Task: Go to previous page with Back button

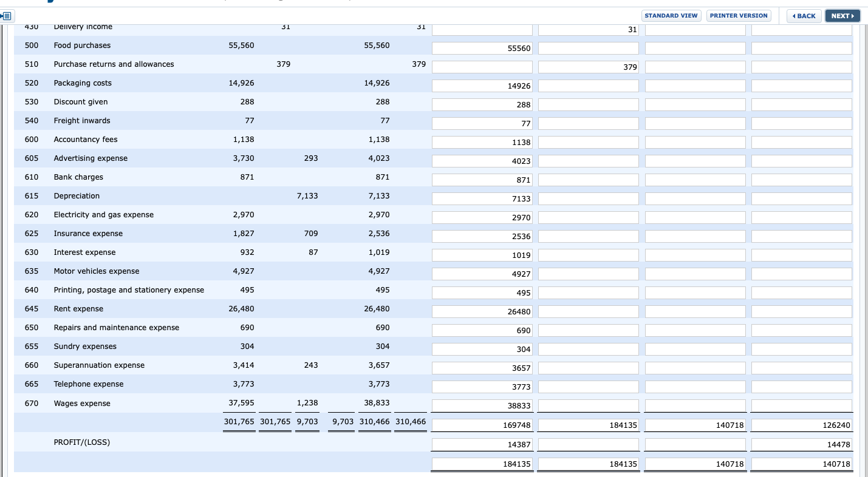Action: [804, 16]
